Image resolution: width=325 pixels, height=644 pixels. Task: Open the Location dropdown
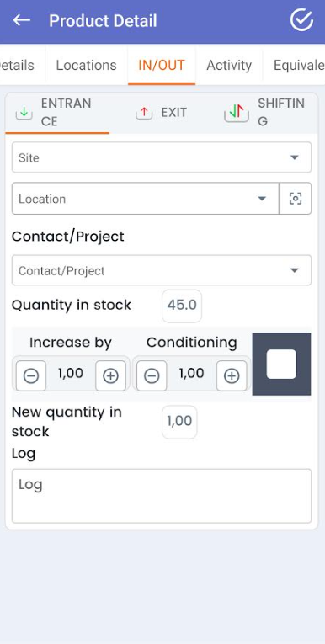(x=146, y=199)
